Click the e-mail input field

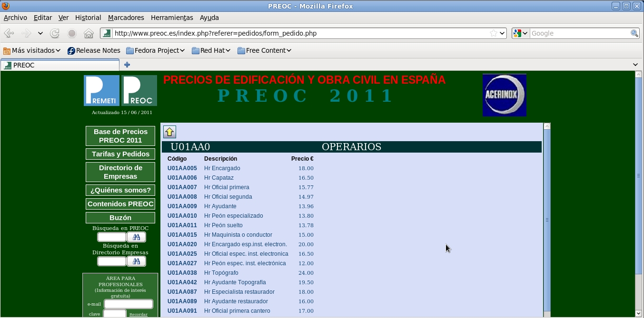[x=129, y=304]
